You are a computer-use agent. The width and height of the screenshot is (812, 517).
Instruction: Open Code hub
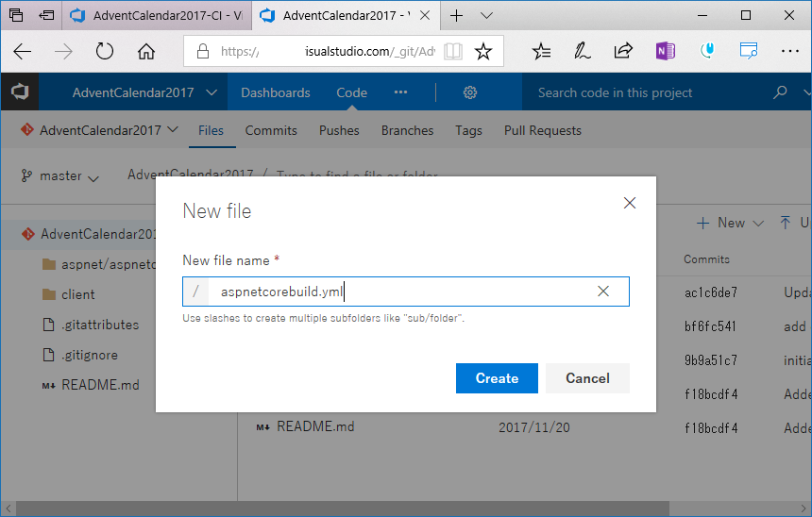pos(351,92)
